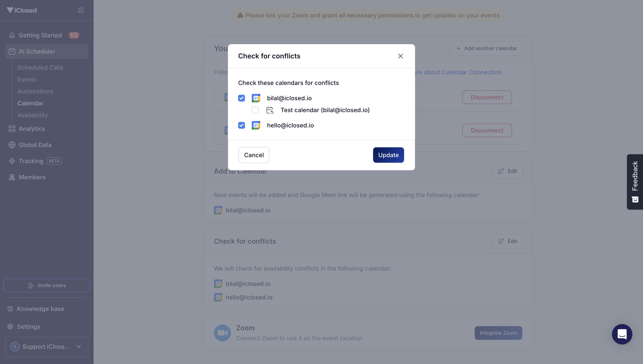Collapse the sidebar using the panel icon
The width and height of the screenshot is (643, 364).
pyautogui.click(x=81, y=10)
